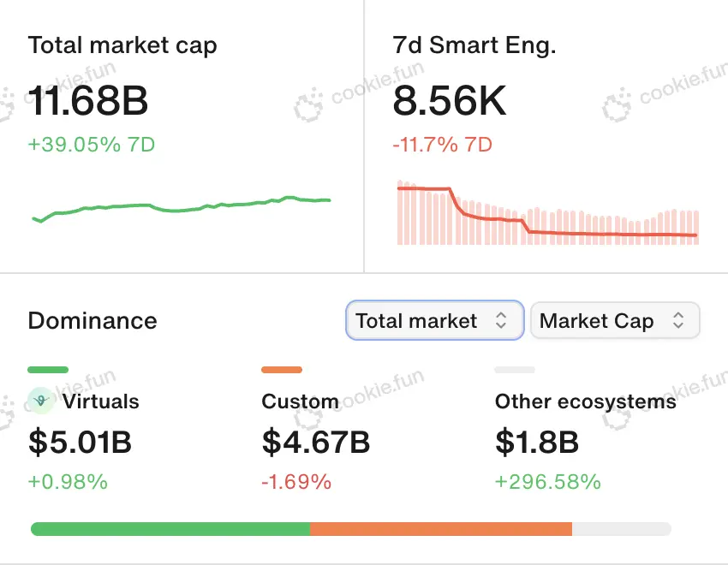Screen dimensions: 728x565
Task: Click the chevron arrows in Total market selector
Action: (x=502, y=321)
